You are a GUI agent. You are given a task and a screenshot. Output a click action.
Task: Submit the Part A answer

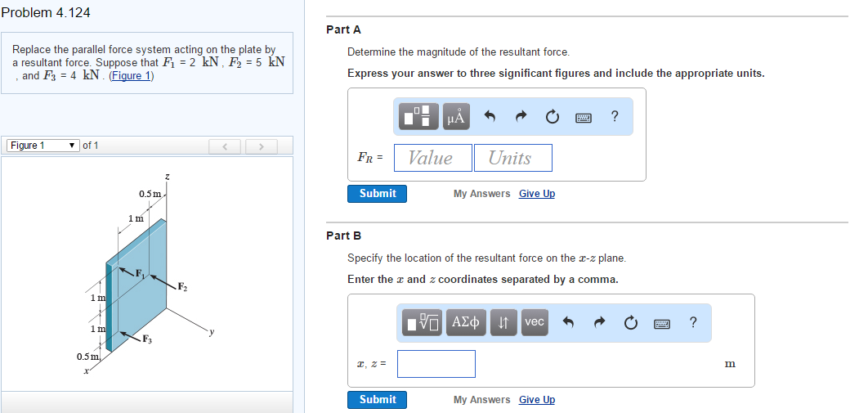(378, 194)
